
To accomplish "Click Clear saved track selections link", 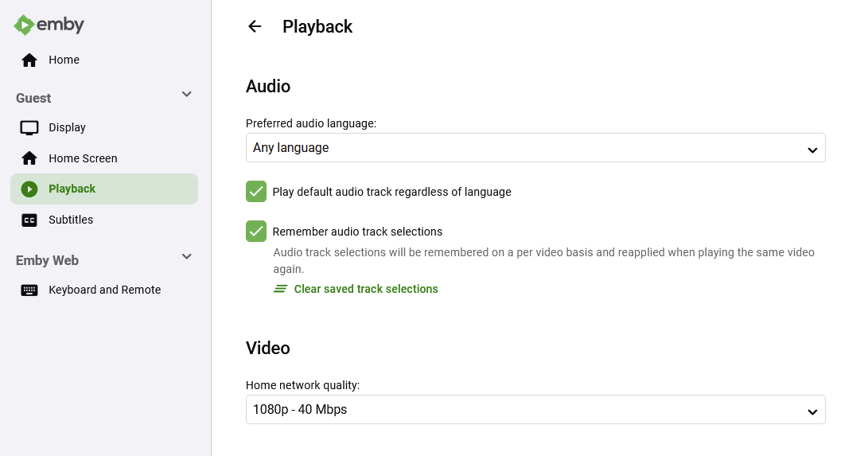I will pyautogui.click(x=366, y=289).
